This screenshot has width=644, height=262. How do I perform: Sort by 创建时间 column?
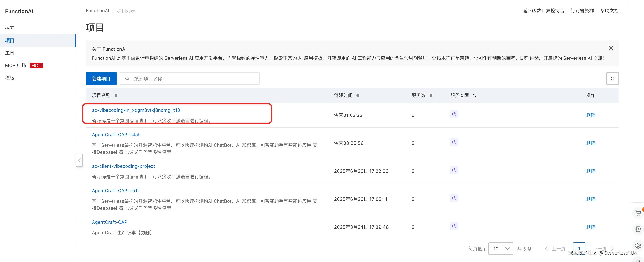point(358,96)
